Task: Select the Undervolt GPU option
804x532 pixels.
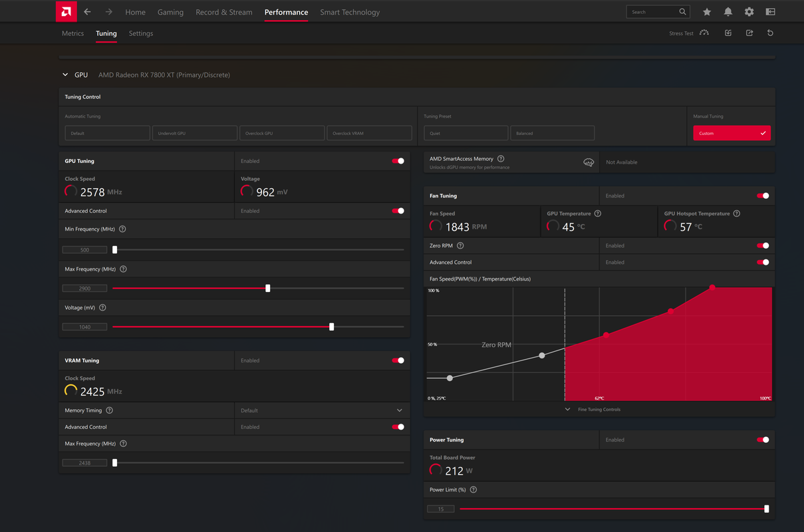Action: click(x=195, y=133)
